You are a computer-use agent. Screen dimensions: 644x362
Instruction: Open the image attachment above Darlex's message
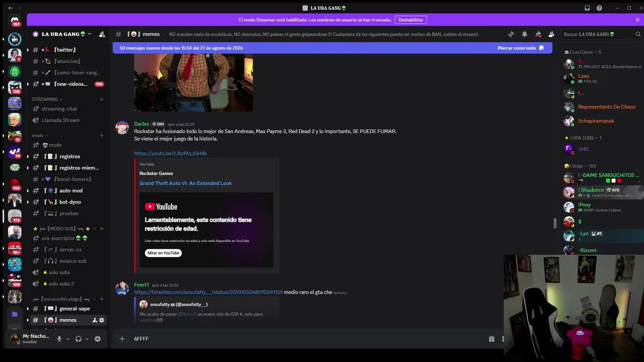pos(193,83)
